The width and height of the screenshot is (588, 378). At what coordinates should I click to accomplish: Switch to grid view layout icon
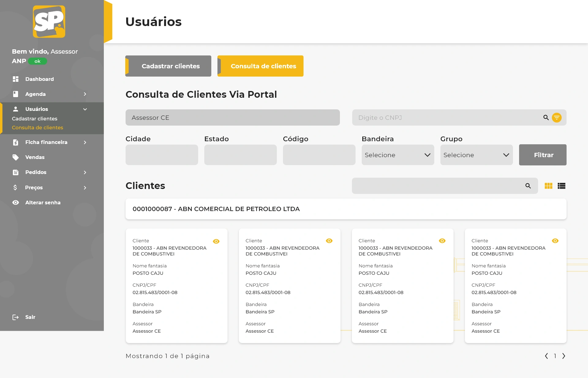(548, 186)
